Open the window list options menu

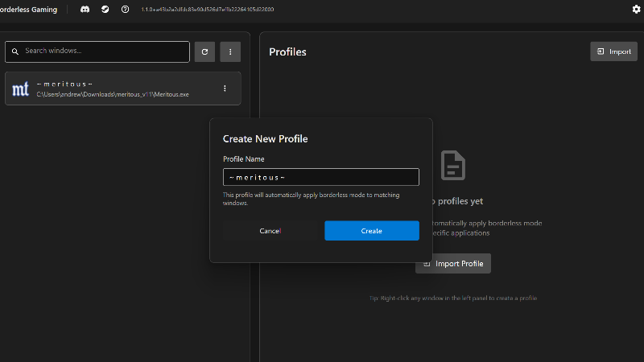pyautogui.click(x=230, y=51)
